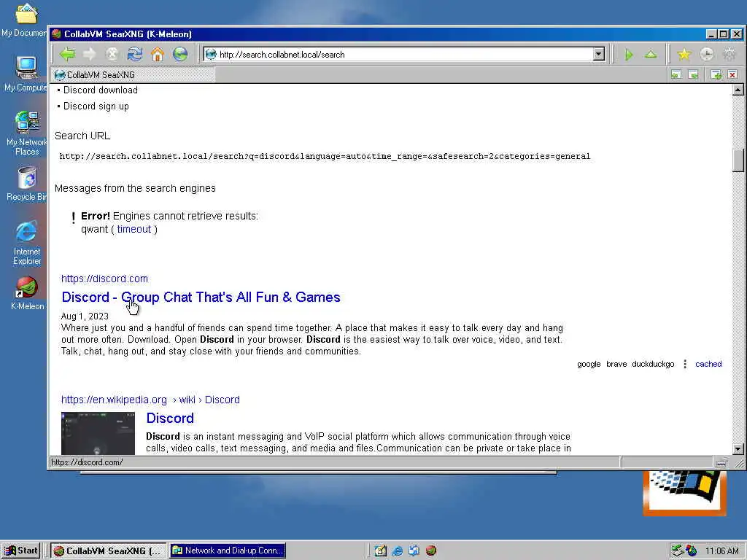Launch K-Meleon desktop shortcut
The image size is (747, 560).
[x=27, y=293]
